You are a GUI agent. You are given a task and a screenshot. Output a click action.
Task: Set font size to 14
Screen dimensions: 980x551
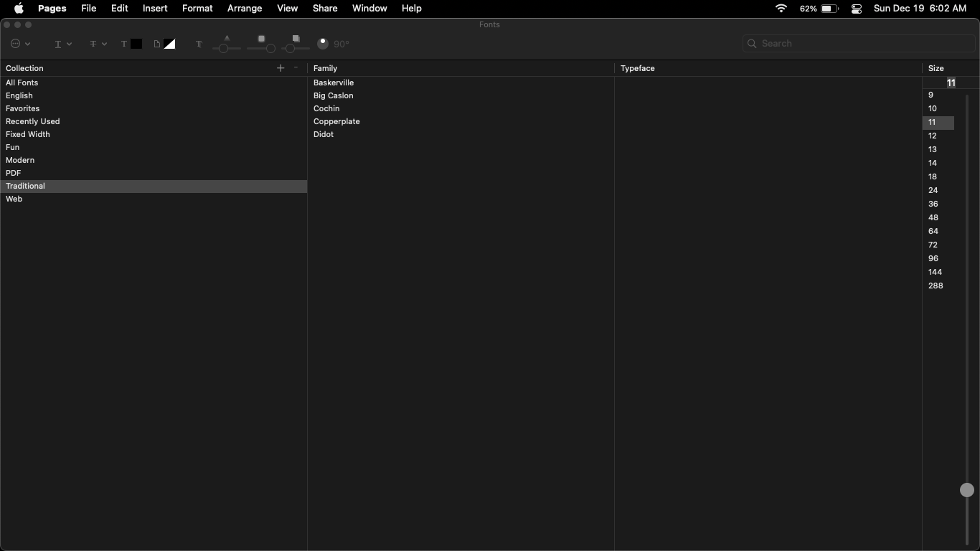938,163
